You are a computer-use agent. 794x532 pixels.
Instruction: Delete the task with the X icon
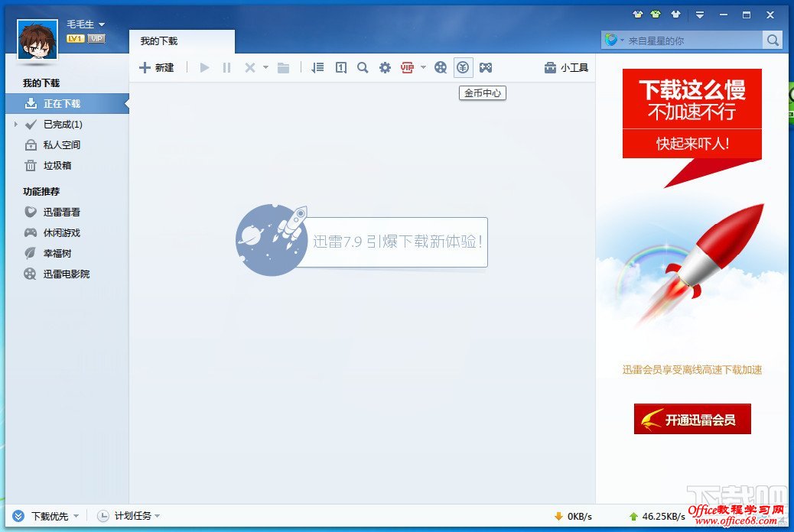249,67
